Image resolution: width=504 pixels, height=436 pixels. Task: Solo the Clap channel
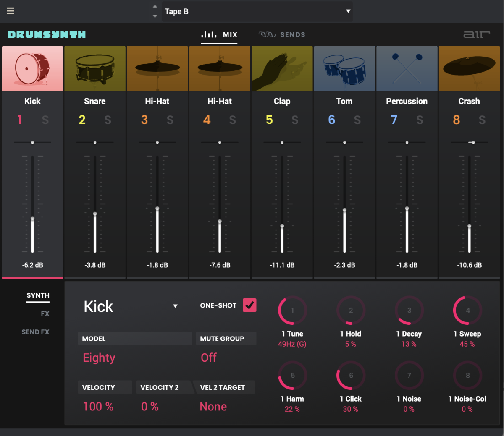295,120
